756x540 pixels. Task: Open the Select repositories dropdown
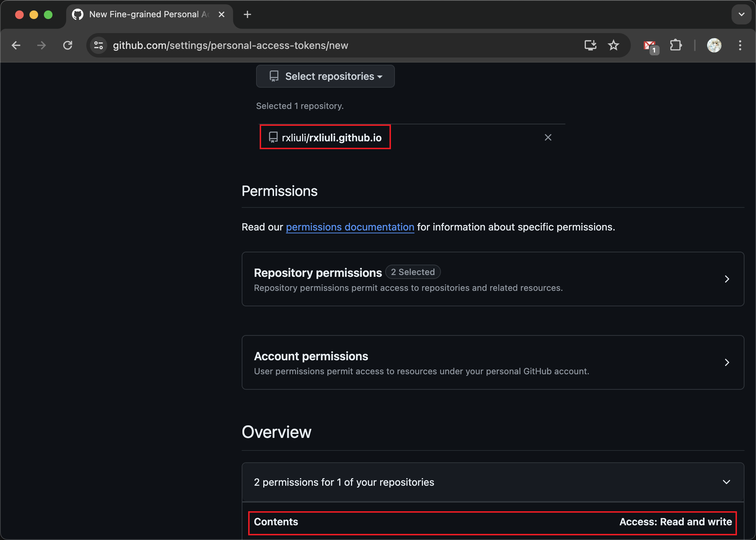[325, 76]
